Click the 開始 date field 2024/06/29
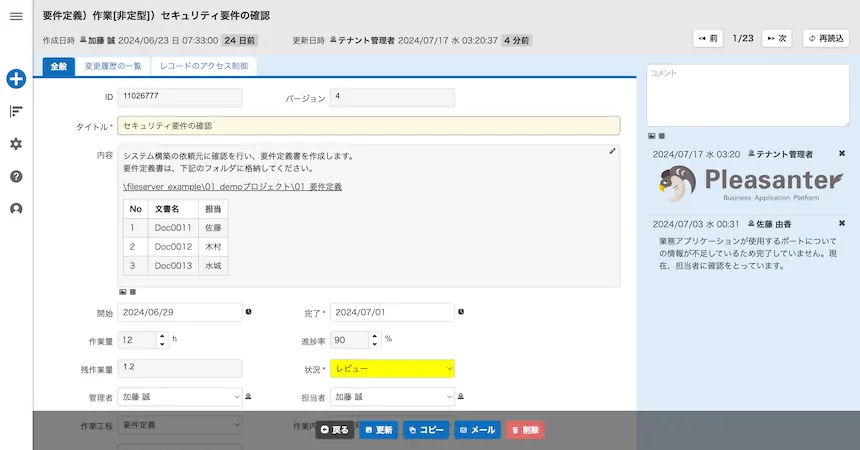This screenshot has width=860, height=450. pos(180,312)
